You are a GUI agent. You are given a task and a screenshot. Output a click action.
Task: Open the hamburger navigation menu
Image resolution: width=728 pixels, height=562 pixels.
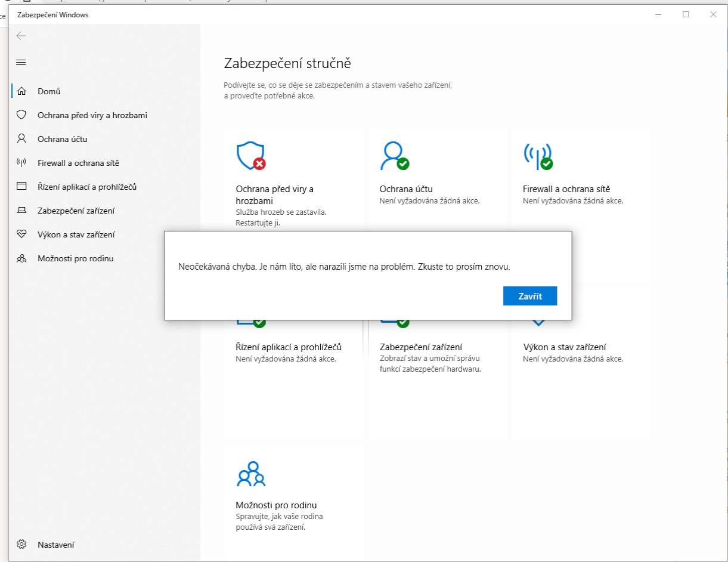tap(21, 62)
